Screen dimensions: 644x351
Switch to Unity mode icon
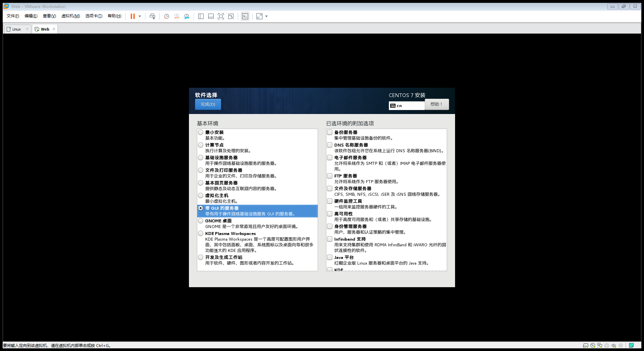231,16
